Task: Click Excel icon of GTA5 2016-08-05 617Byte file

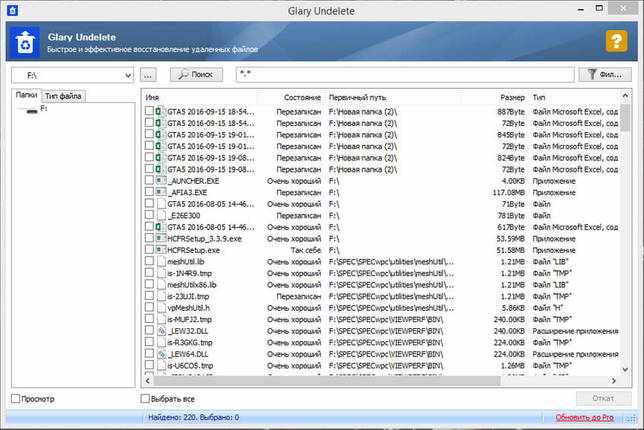Action: [x=159, y=227]
